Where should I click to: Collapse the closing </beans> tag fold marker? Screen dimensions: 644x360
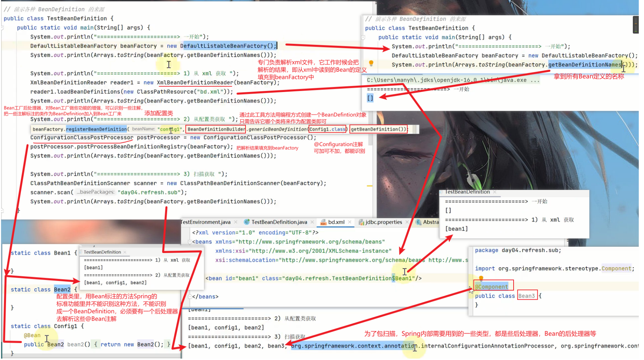[x=190, y=297]
